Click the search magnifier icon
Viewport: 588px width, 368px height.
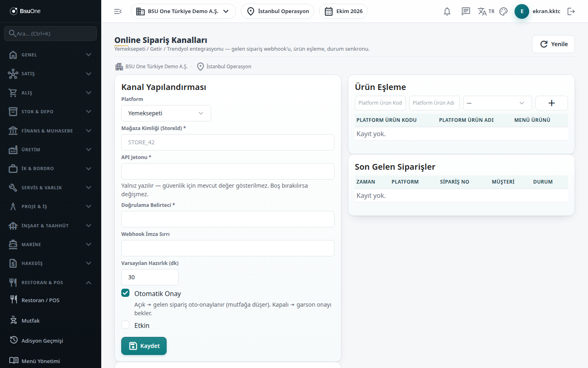tap(12, 34)
